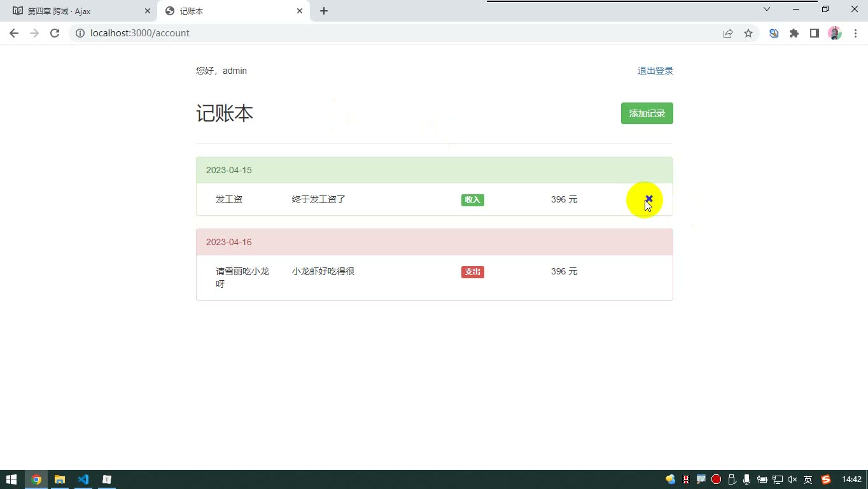Click the green 收入 label
This screenshot has width=868, height=489.
tap(473, 200)
